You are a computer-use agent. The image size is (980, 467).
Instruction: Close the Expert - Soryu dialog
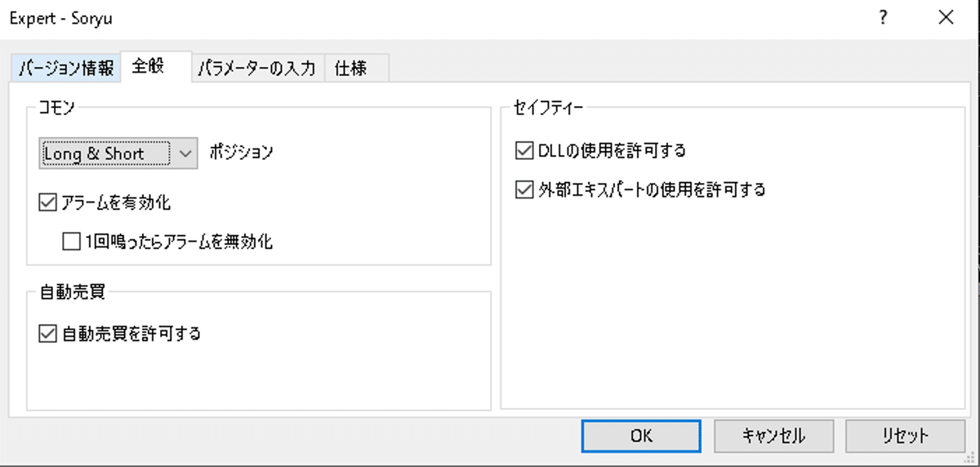click(946, 18)
